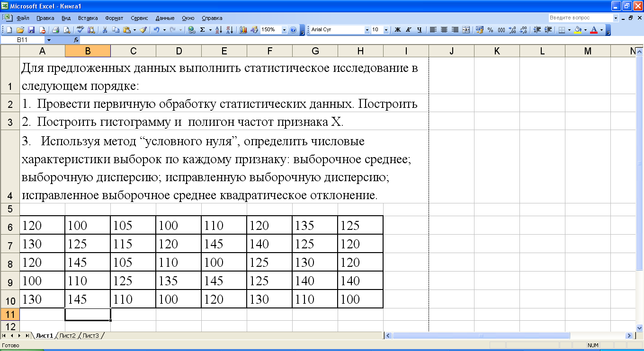The image size is (644, 351).
Task: Toggle the Drawing toolbar
Action: click(254, 30)
